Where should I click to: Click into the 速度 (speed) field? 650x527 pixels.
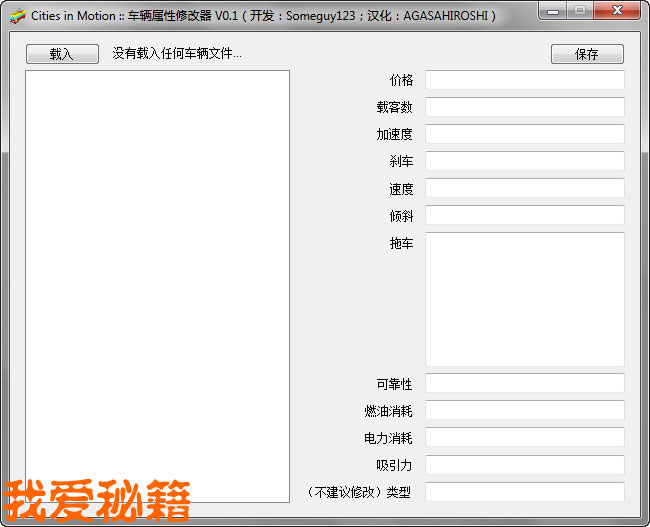click(524, 188)
